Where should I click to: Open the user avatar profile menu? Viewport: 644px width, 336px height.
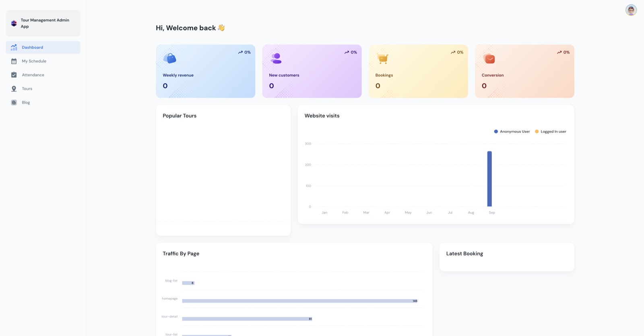point(631,10)
